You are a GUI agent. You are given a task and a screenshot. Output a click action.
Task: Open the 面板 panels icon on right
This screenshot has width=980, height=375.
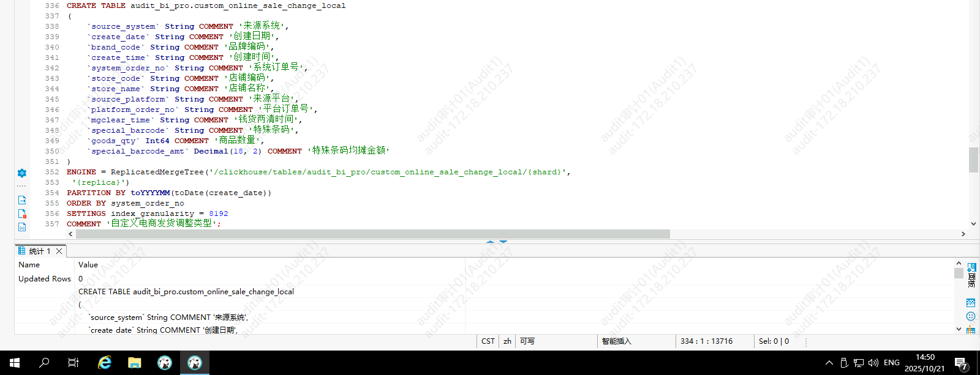tap(971, 275)
